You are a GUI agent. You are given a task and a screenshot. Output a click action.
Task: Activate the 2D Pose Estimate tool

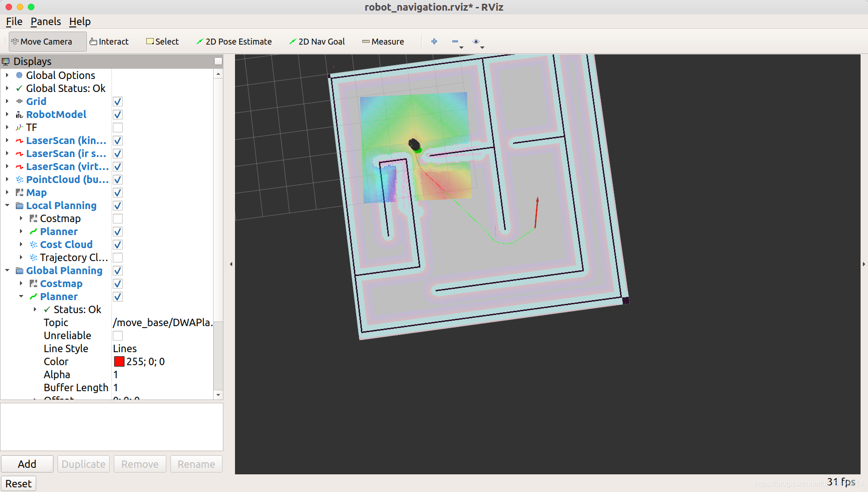tap(234, 41)
